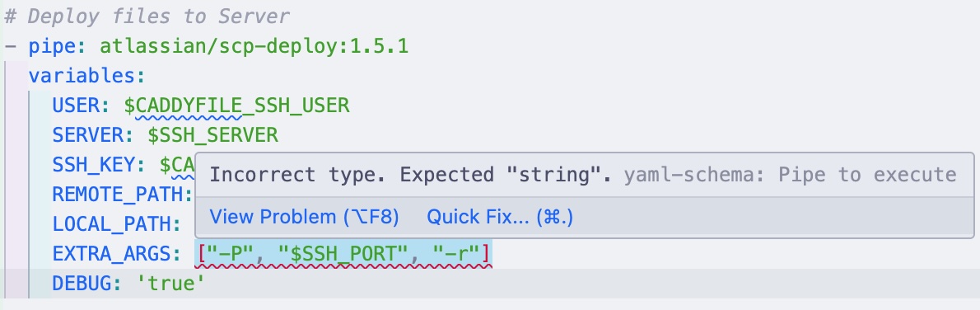Screen dimensions: 980x310
Task: Select the $CADDYFILE_SSH_USER variable value
Action: 236,106
